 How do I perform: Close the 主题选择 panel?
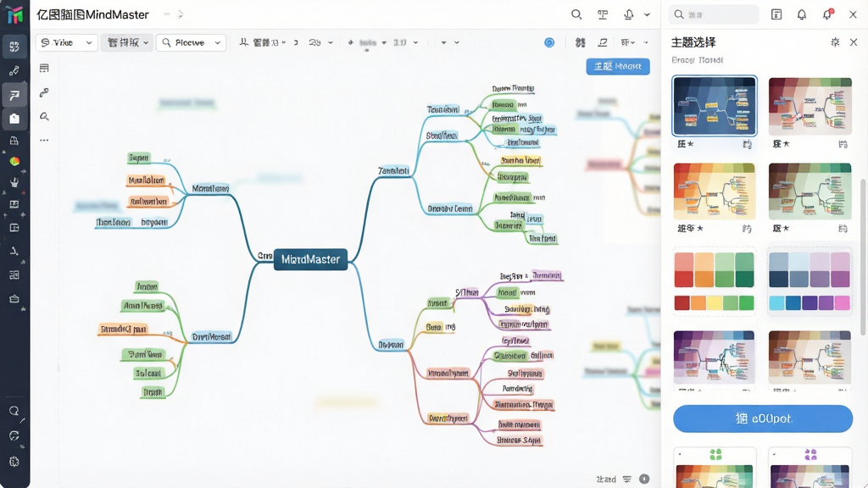pyautogui.click(x=854, y=42)
